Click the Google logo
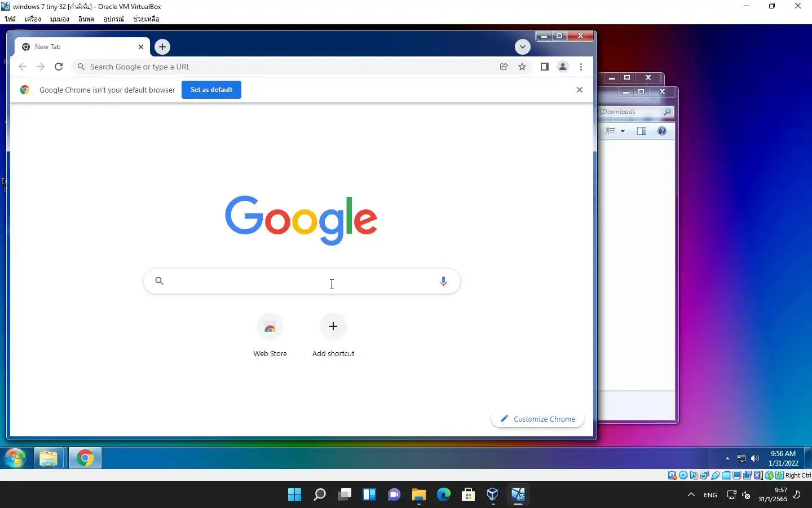The height and width of the screenshot is (508, 812). [x=301, y=220]
